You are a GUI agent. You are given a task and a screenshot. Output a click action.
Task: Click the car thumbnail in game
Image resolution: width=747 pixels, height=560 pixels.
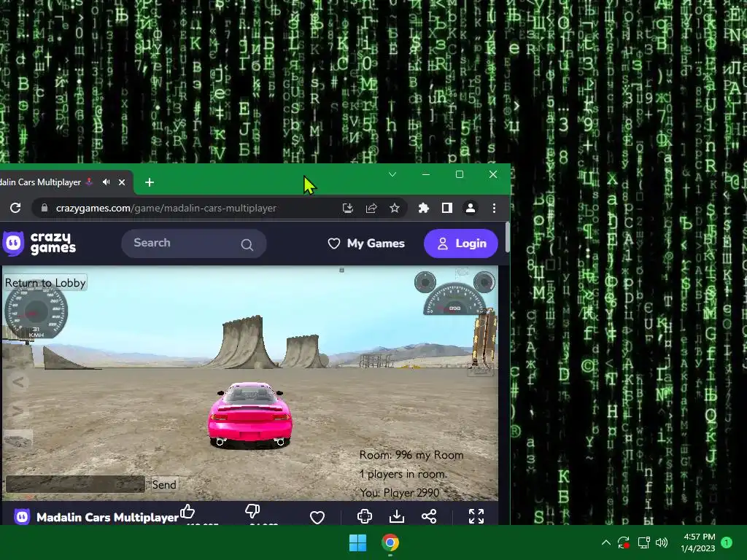point(18,440)
